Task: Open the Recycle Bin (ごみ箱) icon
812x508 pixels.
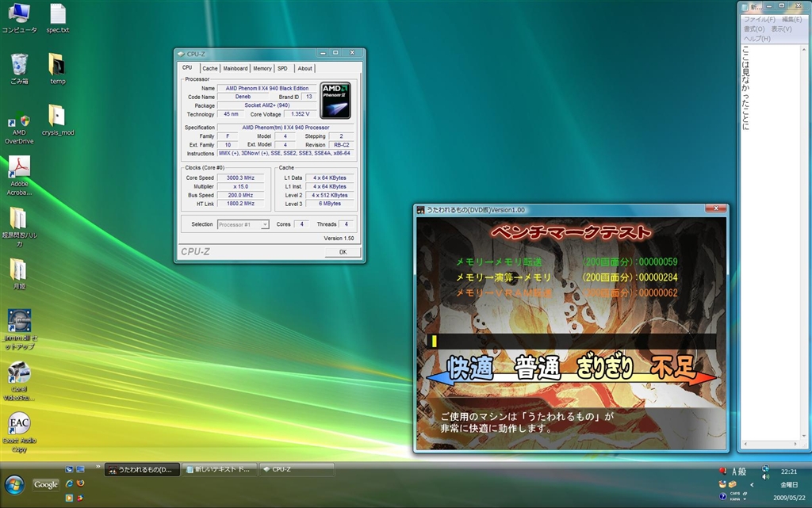Action: (x=19, y=65)
